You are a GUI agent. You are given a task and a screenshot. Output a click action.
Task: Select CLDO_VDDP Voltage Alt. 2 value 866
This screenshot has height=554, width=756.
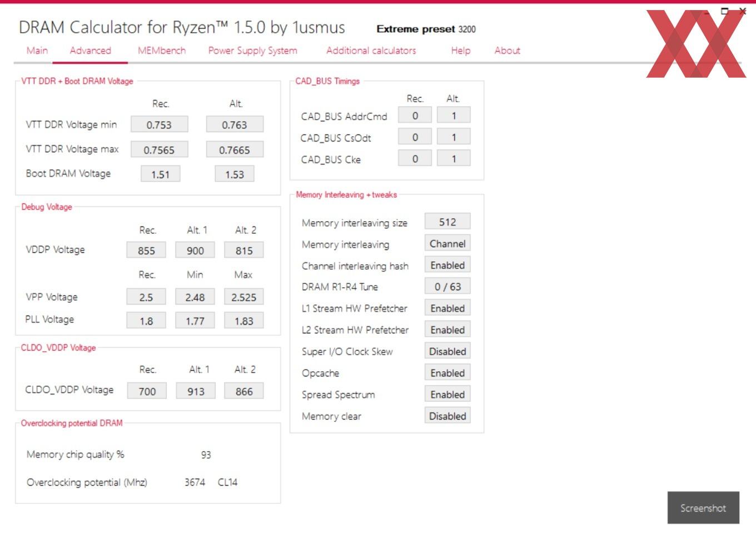[x=244, y=391]
